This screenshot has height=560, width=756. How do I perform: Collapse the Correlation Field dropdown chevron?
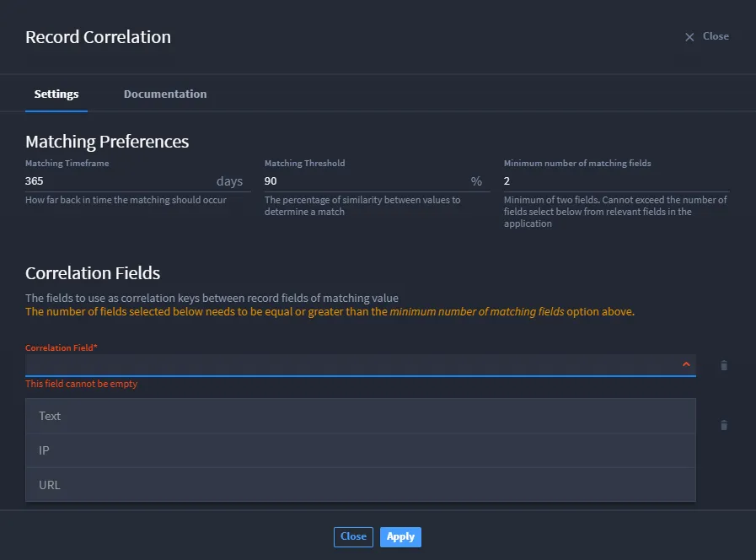point(686,364)
